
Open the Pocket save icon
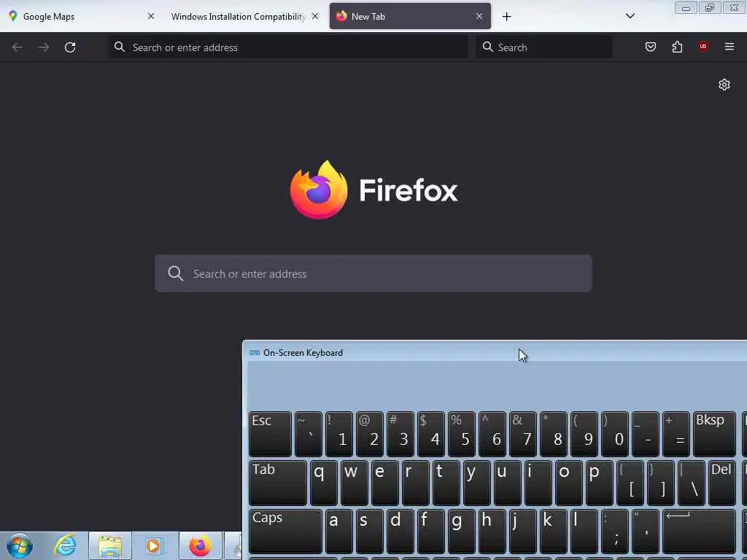651,47
